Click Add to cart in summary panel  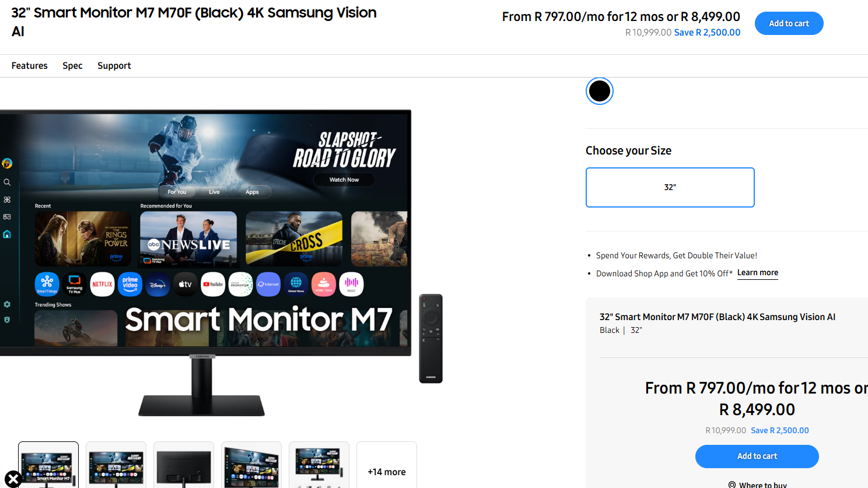click(x=757, y=456)
